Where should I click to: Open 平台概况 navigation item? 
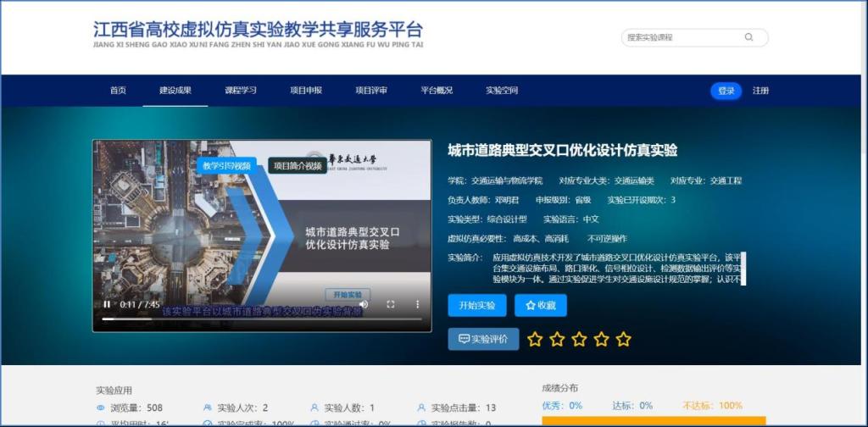437,91
